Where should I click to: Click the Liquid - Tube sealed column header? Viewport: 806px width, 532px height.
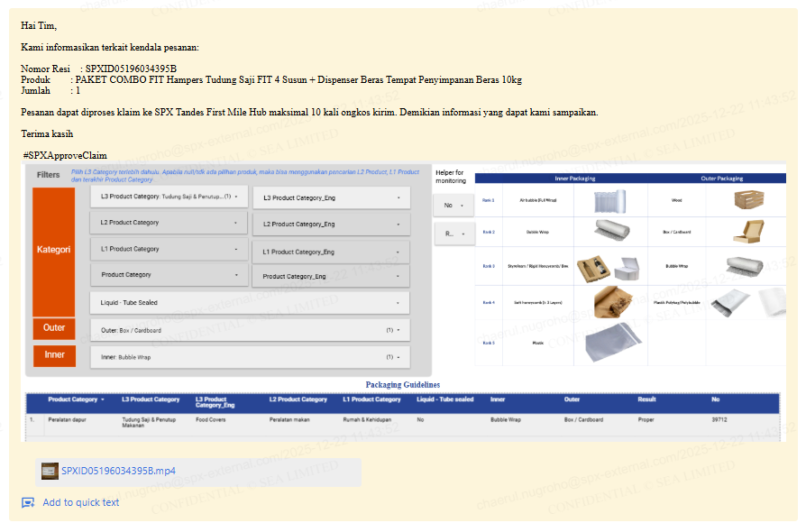tap(445, 399)
